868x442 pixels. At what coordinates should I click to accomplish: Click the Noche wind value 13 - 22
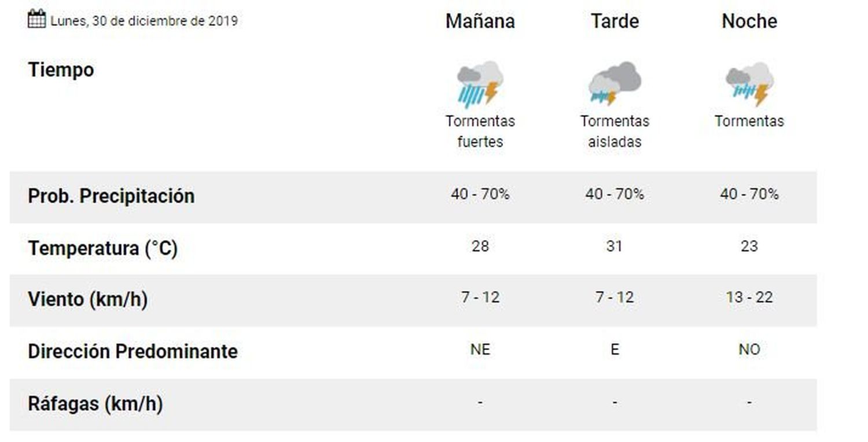(x=749, y=297)
